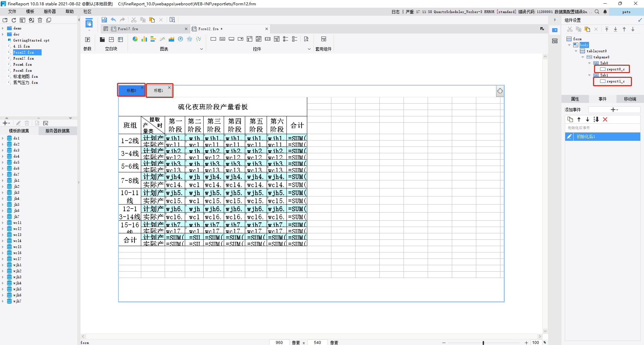Insert a radar chart

(x=190, y=39)
